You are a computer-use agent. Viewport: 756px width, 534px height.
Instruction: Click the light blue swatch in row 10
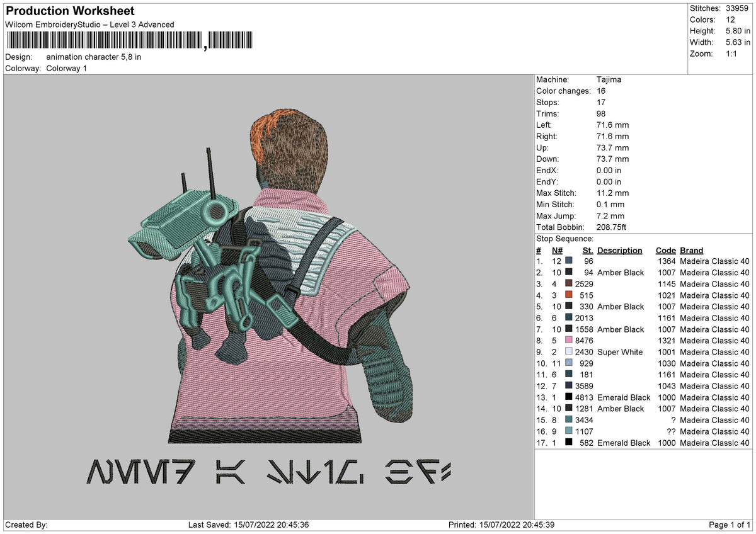(x=569, y=363)
